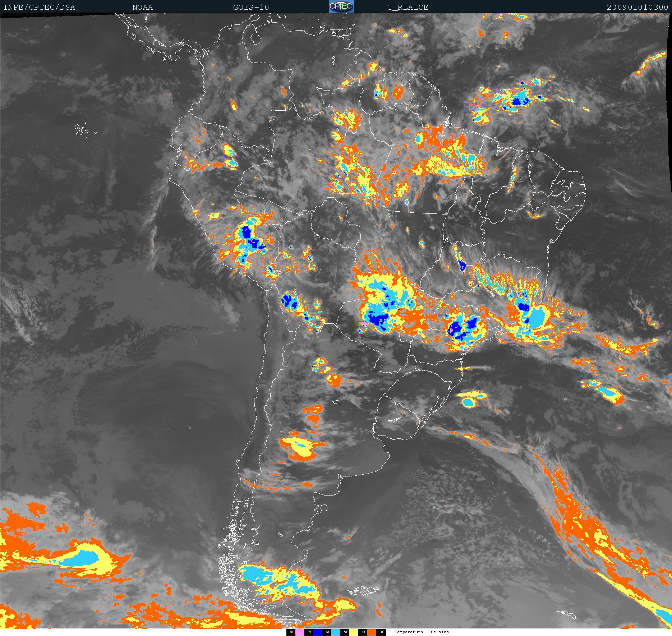672x636 pixels.
Task: Click the -80 legend value label
Action: [291, 632]
